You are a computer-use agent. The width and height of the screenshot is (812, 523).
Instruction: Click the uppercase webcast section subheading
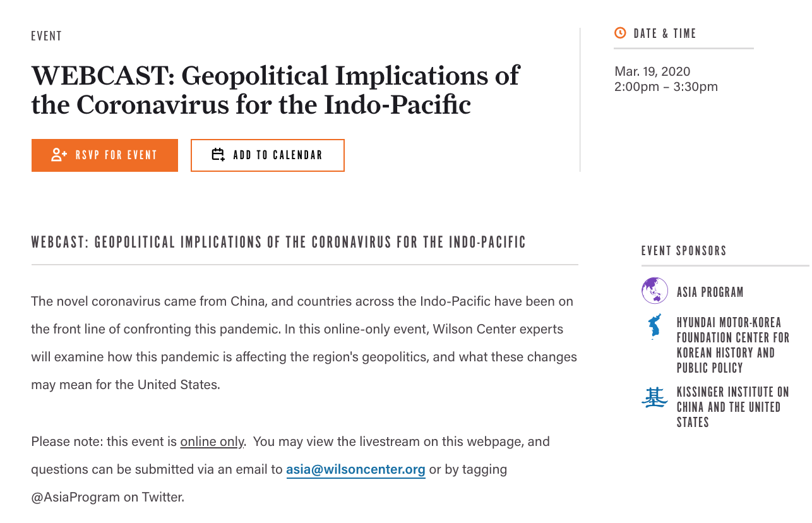coord(278,243)
